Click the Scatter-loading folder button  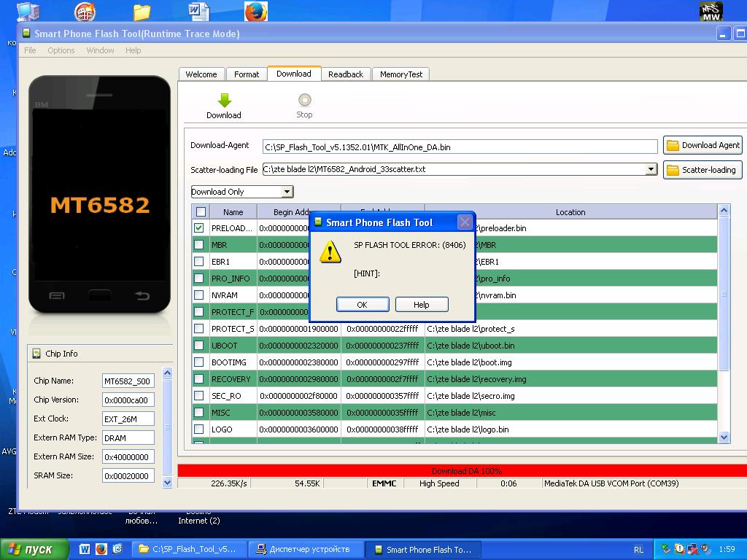(702, 170)
